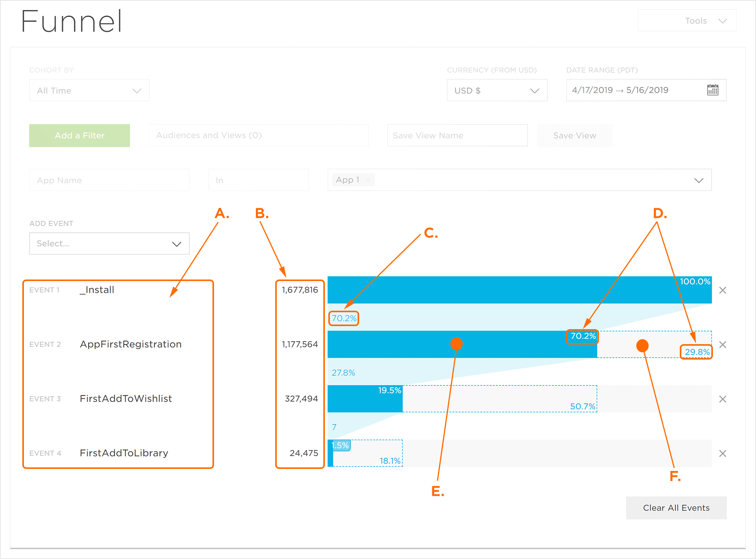The height and width of the screenshot is (559, 756).
Task: Click the In operator field
Action: pos(258,180)
